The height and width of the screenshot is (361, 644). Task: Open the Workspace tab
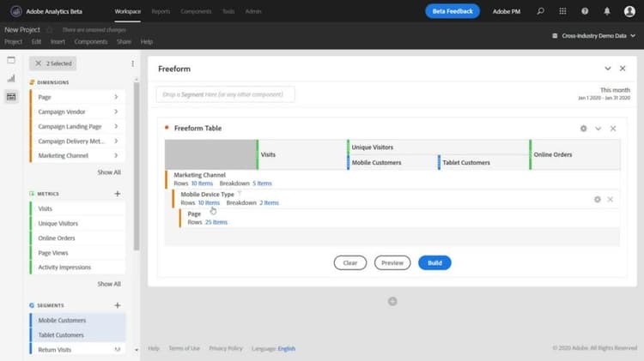(x=128, y=11)
